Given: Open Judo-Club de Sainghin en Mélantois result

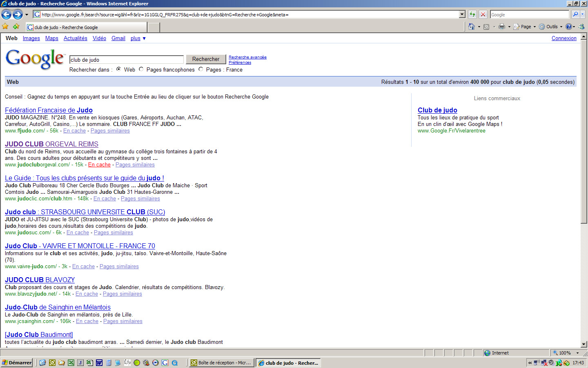Looking at the screenshot, I should pos(58,307).
